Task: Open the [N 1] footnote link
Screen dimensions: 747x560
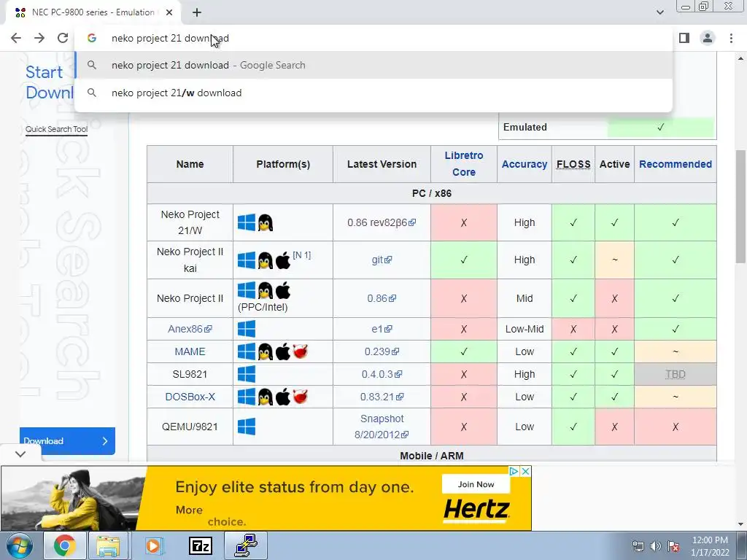Action: [301, 254]
